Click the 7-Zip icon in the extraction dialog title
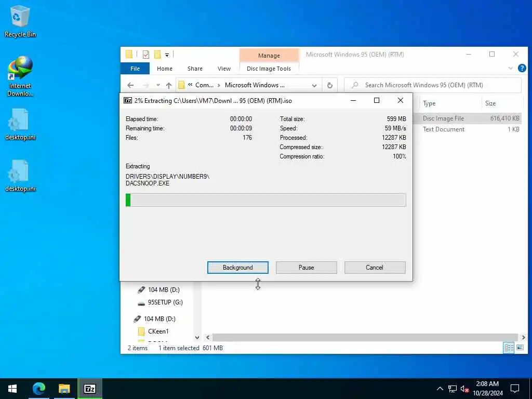The image size is (532, 399). [128, 100]
